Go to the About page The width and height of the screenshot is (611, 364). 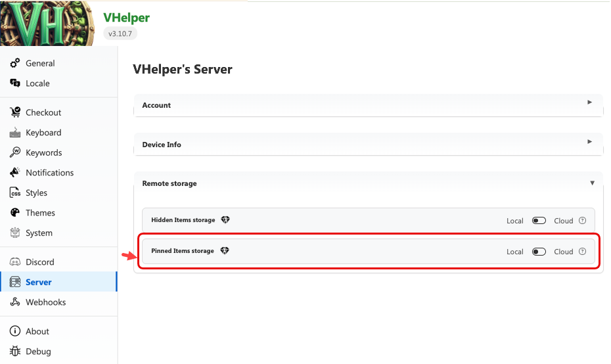click(37, 331)
